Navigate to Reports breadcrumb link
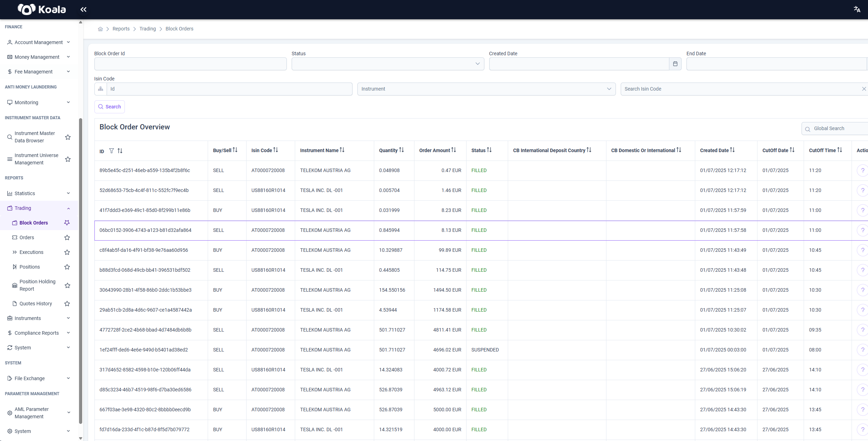This screenshot has height=441, width=868. [x=121, y=29]
